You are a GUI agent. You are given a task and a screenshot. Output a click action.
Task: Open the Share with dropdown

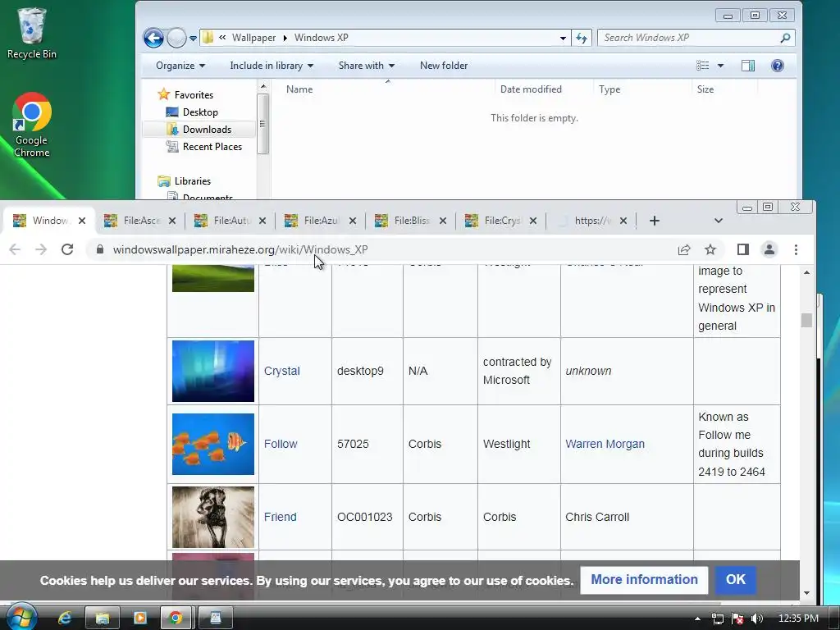tap(367, 66)
